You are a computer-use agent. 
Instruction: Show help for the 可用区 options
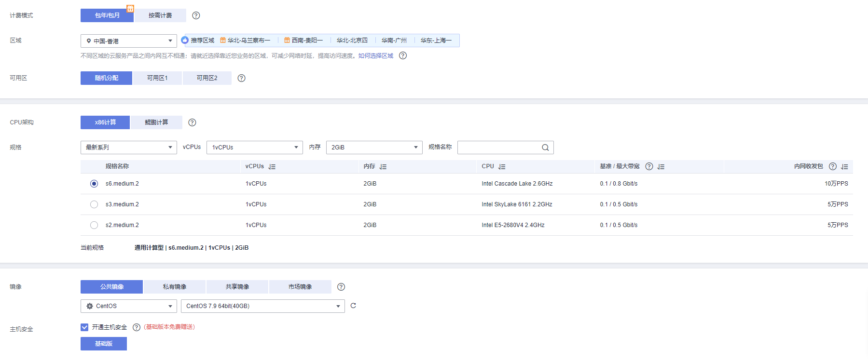pos(242,78)
